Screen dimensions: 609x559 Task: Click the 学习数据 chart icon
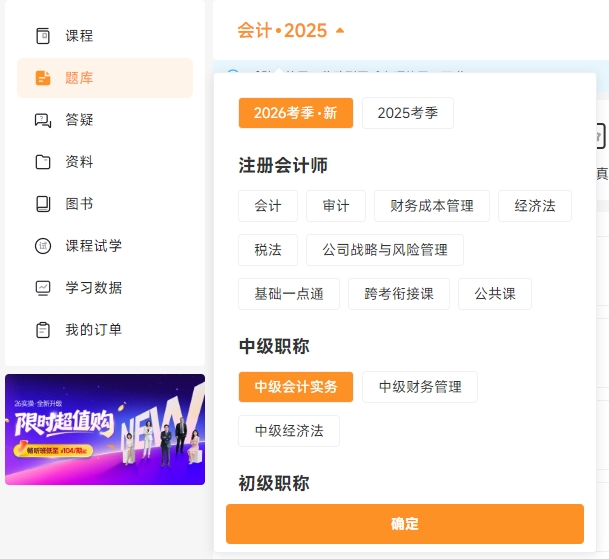click(43, 288)
